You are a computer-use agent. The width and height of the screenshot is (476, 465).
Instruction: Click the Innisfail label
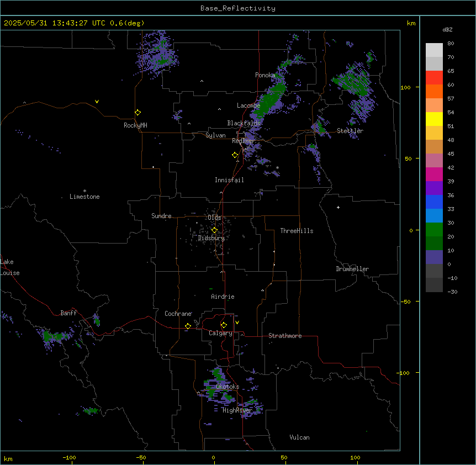coord(229,180)
